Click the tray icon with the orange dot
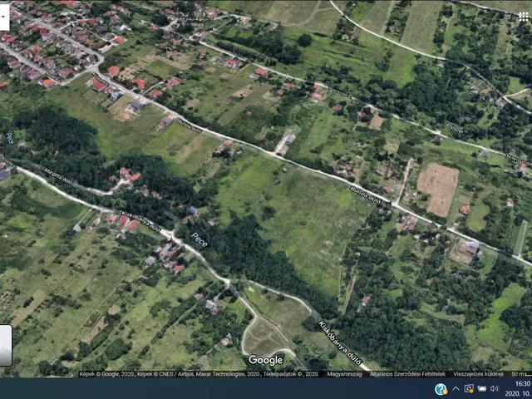 pos(469,388)
